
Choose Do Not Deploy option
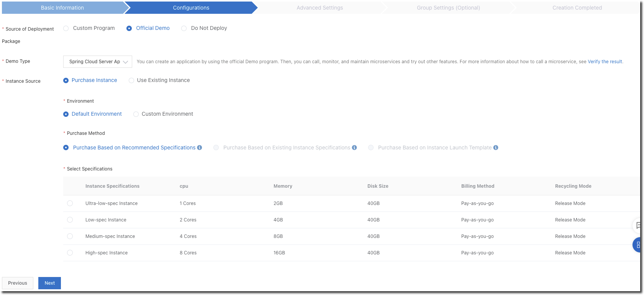184,28
